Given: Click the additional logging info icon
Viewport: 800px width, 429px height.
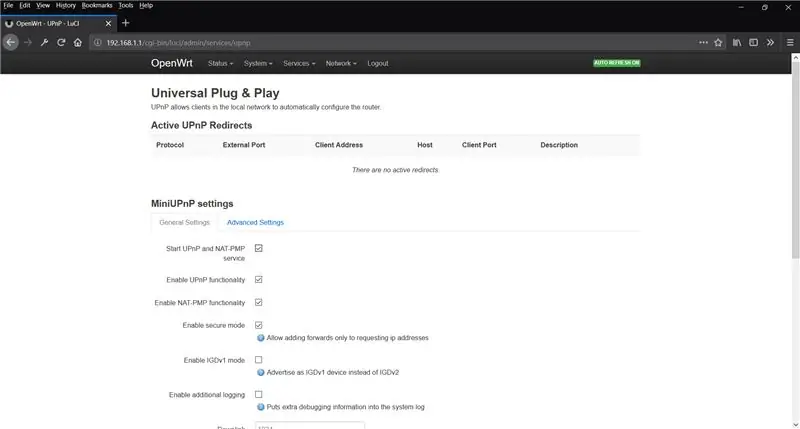Looking at the screenshot, I should pos(261,407).
